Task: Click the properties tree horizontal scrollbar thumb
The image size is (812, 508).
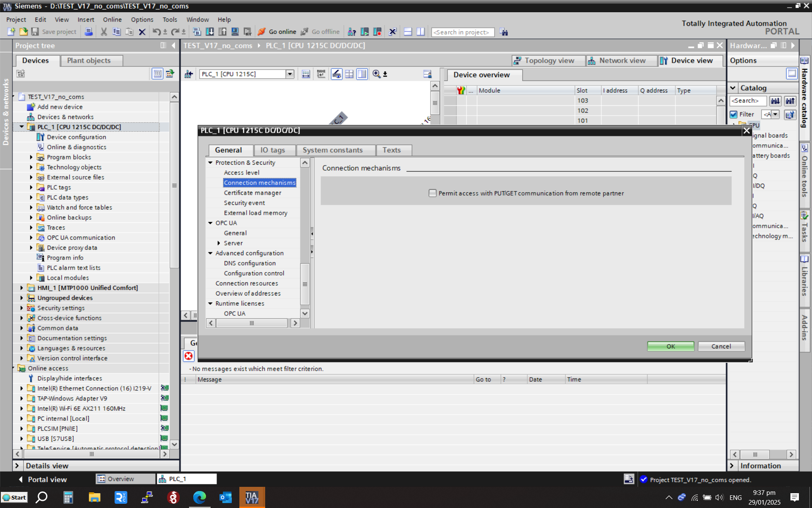Action: click(252, 323)
